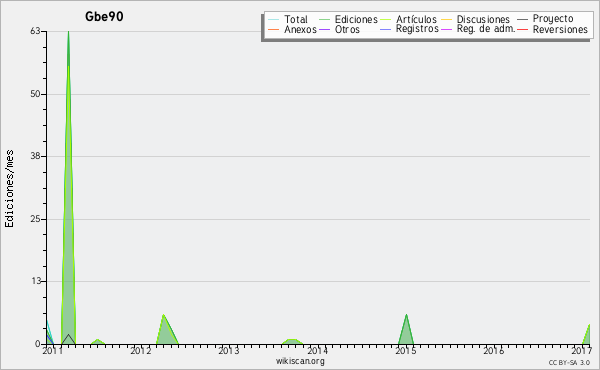Click the 2011 x-axis label
This screenshot has height=370, width=600.
pos(52,350)
